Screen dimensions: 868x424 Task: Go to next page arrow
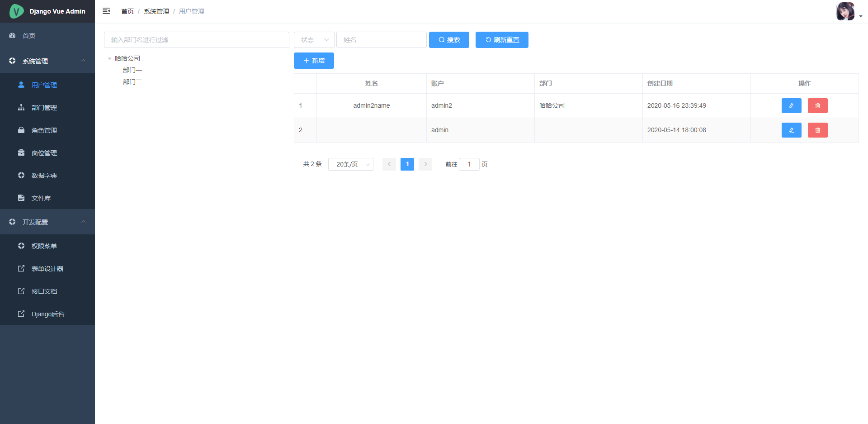click(x=425, y=164)
